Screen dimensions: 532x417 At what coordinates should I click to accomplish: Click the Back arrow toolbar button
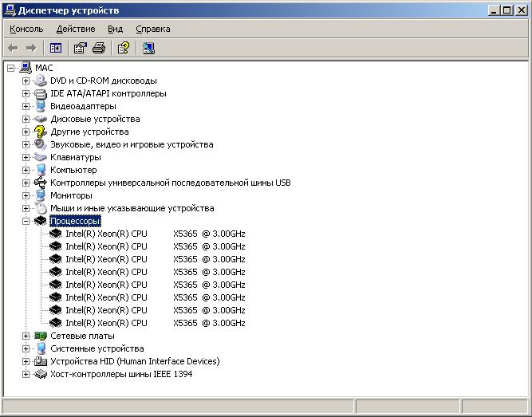[x=14, y=48]
